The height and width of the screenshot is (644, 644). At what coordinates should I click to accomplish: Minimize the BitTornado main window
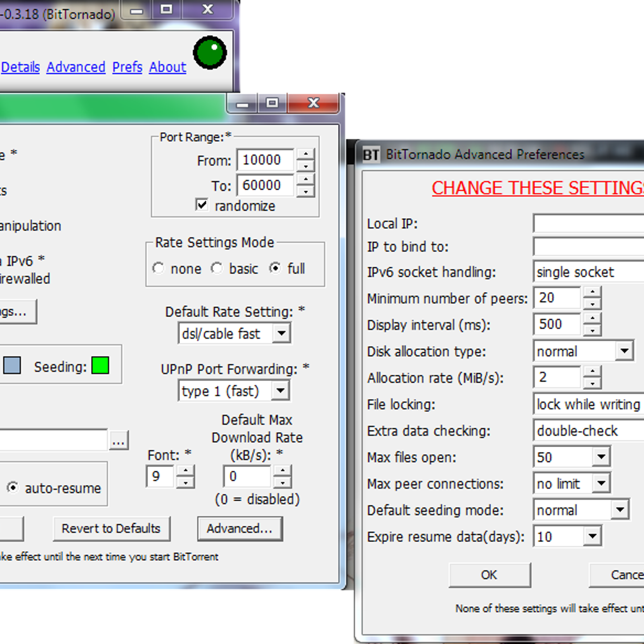136,10
